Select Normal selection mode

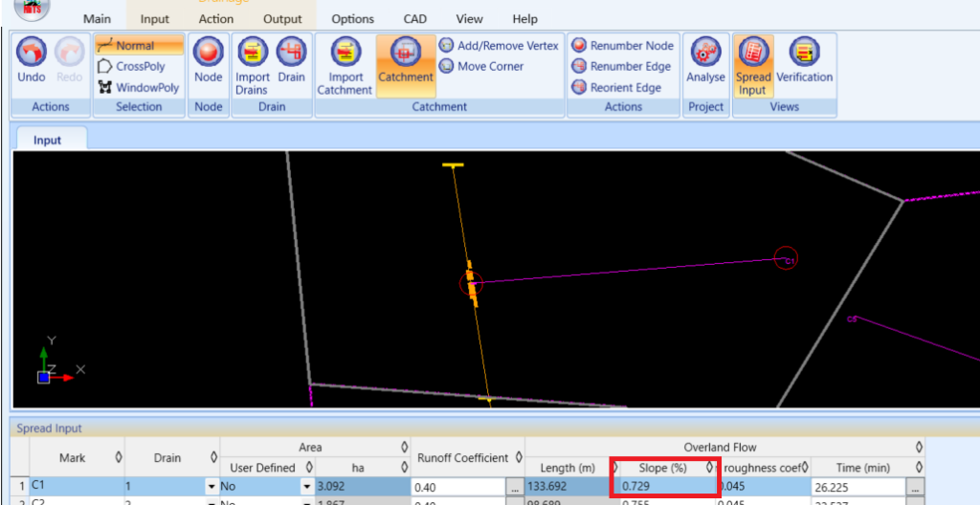[140, 46]
